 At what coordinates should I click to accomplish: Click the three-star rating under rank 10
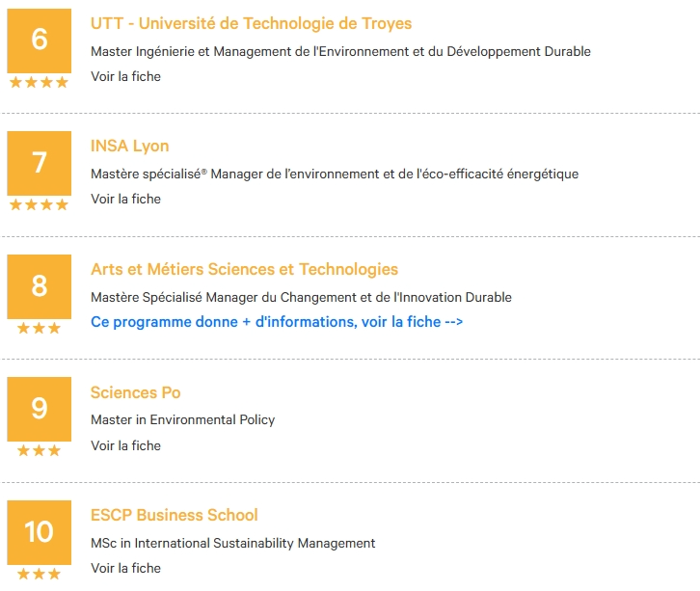click(40, 574)
